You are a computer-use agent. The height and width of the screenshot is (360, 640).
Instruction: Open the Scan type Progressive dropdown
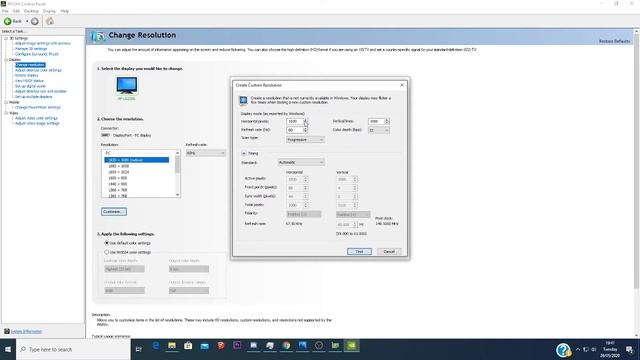pos(305,140)
